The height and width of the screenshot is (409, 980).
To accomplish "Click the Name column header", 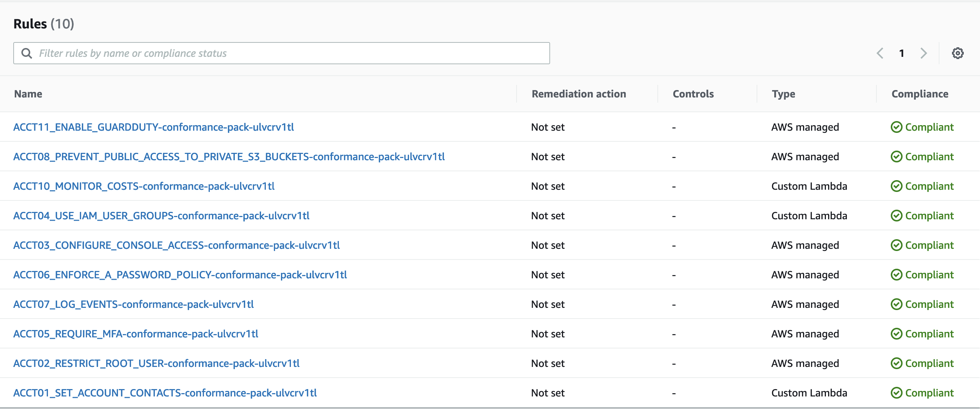I will coord(28,94).
